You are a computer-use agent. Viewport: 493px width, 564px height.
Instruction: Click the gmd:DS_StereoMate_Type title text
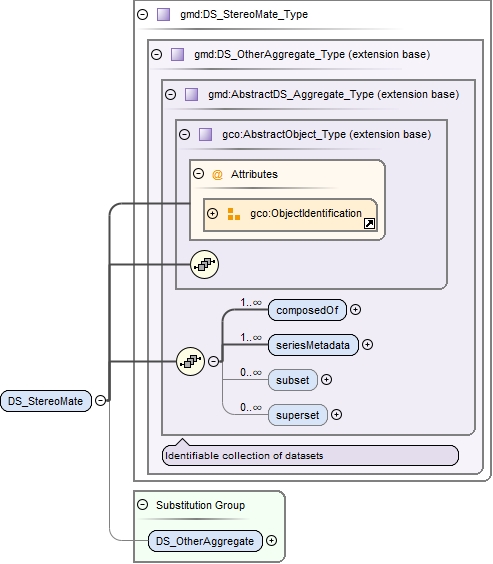[x=244, y=14]
